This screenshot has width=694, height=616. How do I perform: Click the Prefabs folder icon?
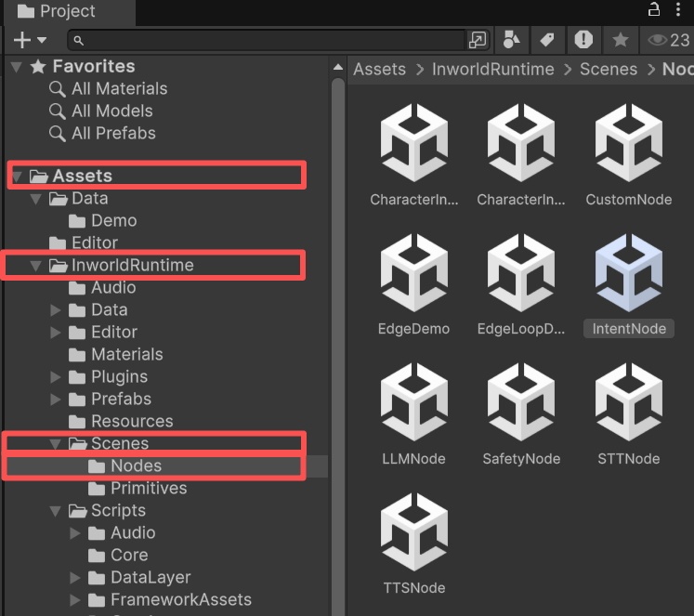click(77, 400)
